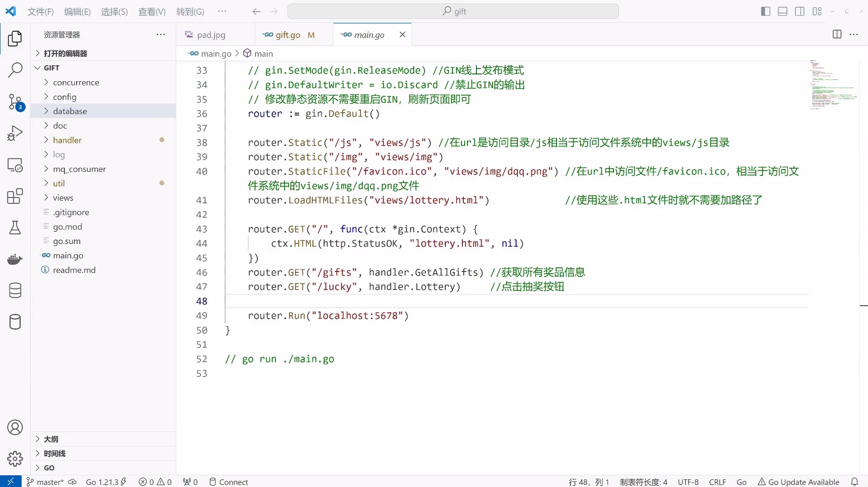Toggle the bottom panel visibility

coord(783,11)
